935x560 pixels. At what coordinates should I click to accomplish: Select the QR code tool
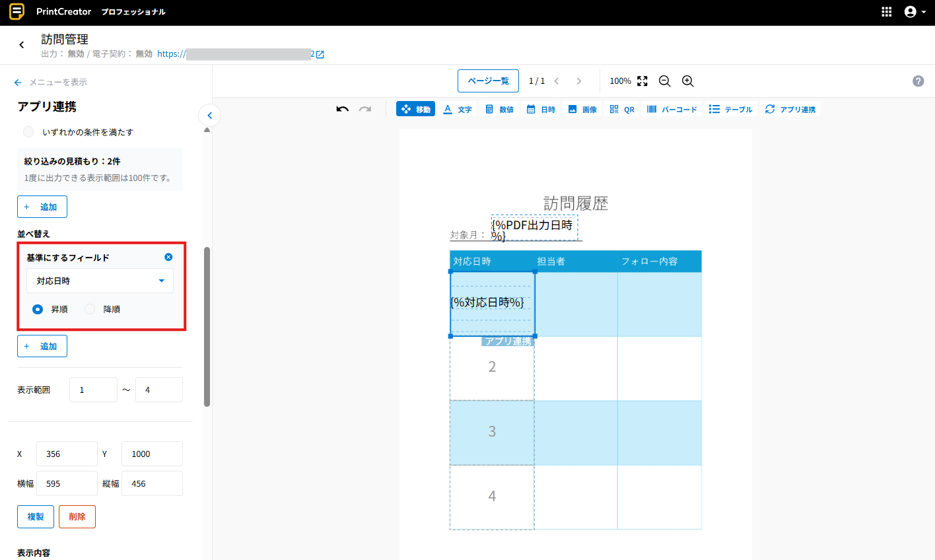(621, 109)
